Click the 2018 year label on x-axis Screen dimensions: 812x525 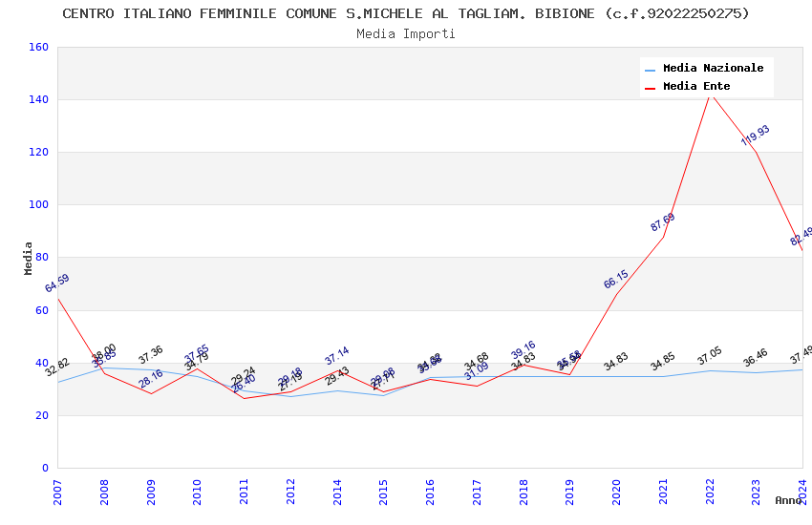point(524,492)
